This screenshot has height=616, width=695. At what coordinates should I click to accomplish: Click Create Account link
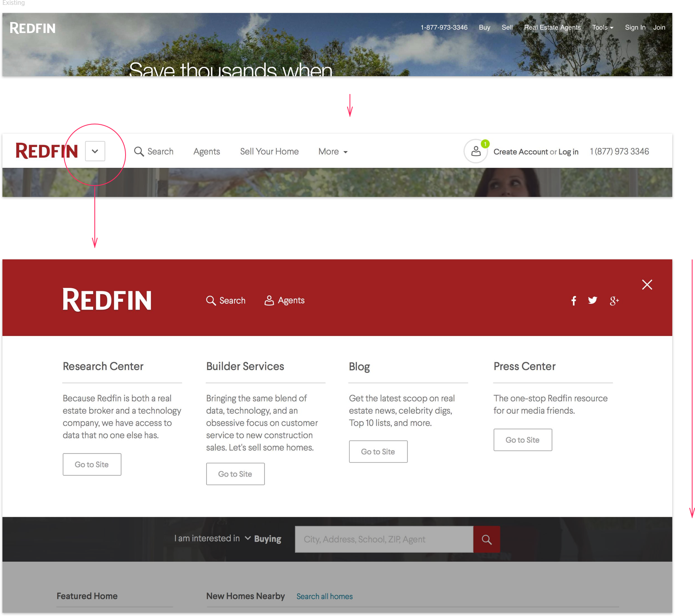pyautogui.click(x=520, y=152)
